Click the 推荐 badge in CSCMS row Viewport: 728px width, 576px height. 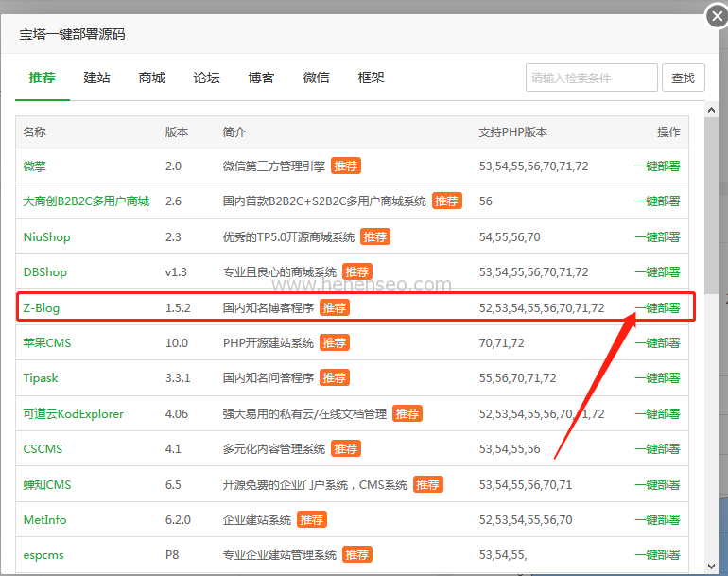345,448
